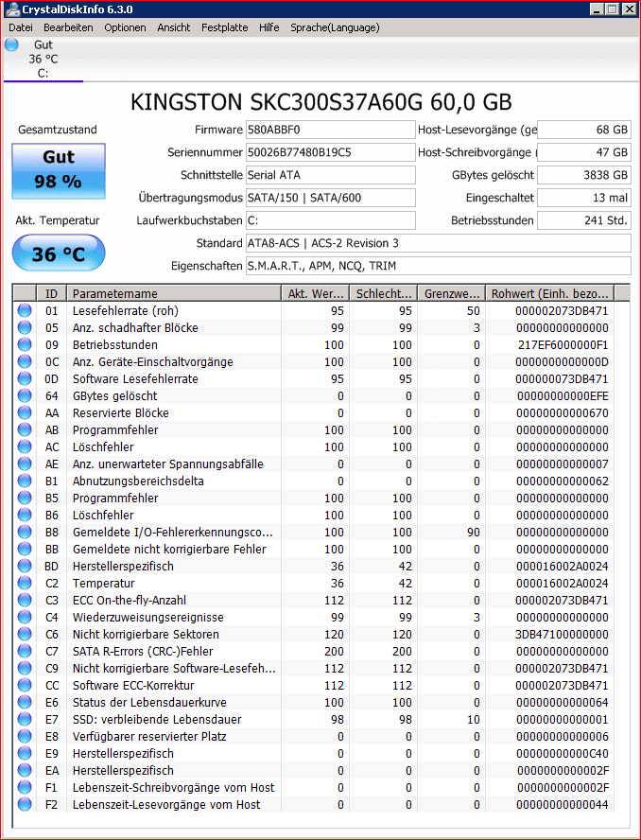
Task: Click the Eingeschaltet value 13 mal
Action: (583, 198)
